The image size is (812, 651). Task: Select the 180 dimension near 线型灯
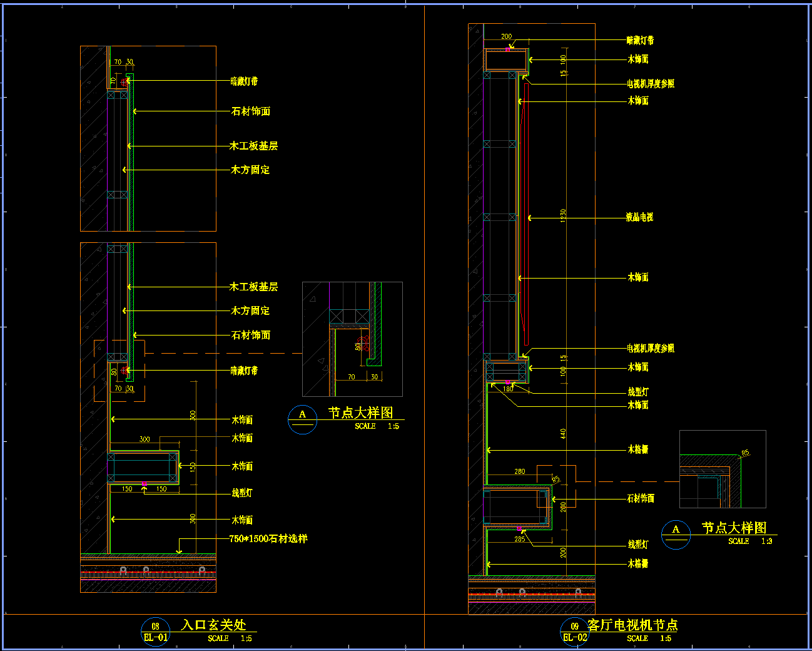pyautogui.click(x=508, y=389)
